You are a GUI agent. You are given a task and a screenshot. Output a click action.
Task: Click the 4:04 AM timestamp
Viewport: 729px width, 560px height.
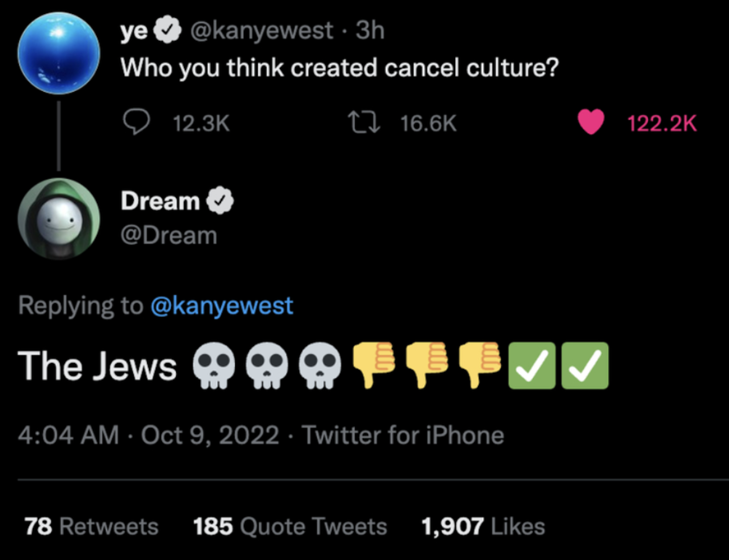(68, 435)
